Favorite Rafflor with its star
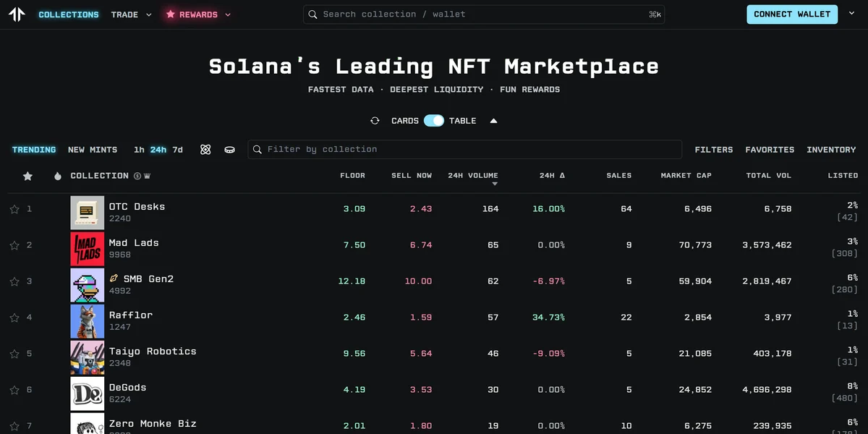The height and width of the screenshot is (434, 868). pyautogui.click(x=14, y=318)
